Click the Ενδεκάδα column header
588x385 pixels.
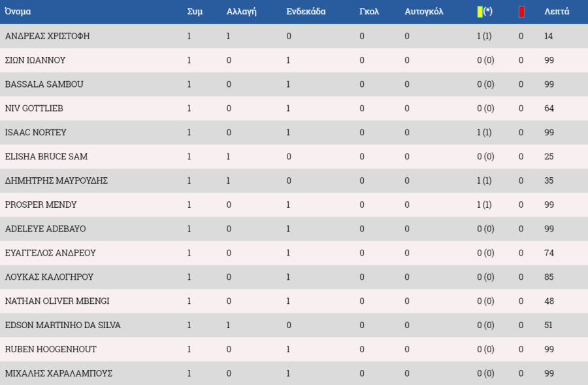(x=306, y=12)
